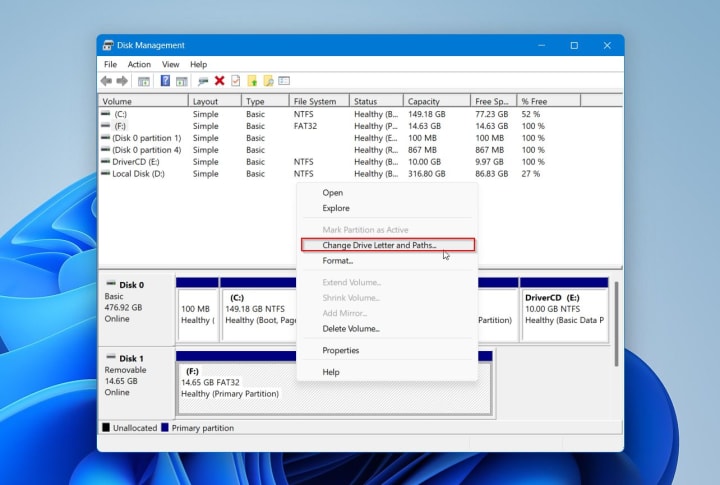The width and height of the screenshot is (720, 485).
Task: Click the Disk 1 removable drive icon
Action: (x=111, y=357)
